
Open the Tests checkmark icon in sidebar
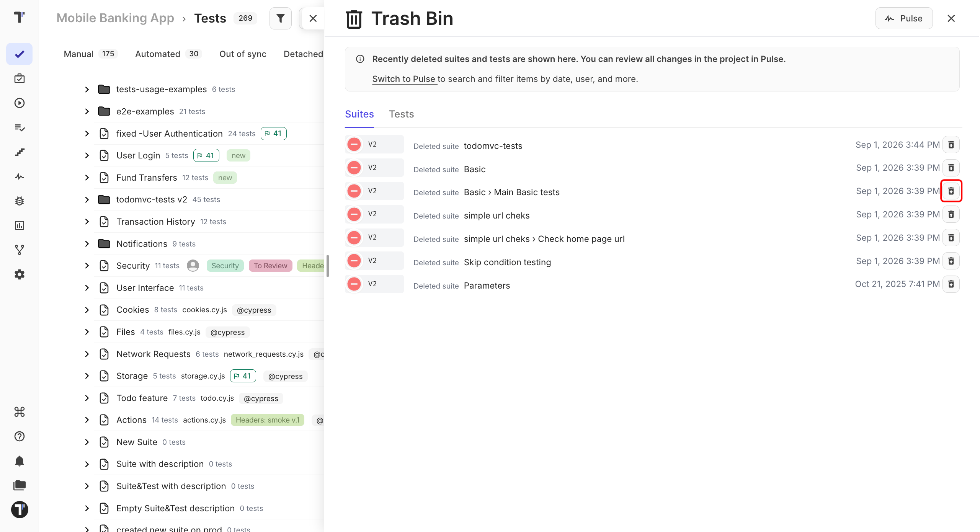20,54
